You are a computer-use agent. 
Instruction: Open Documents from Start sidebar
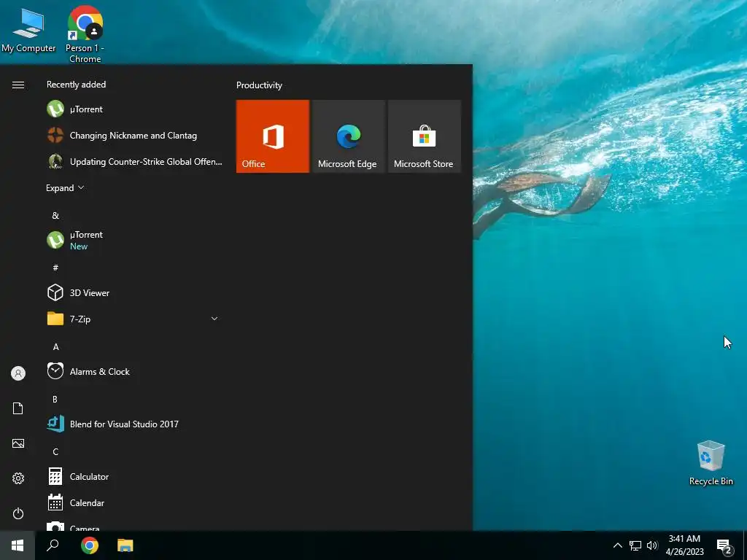coord(18,408)
